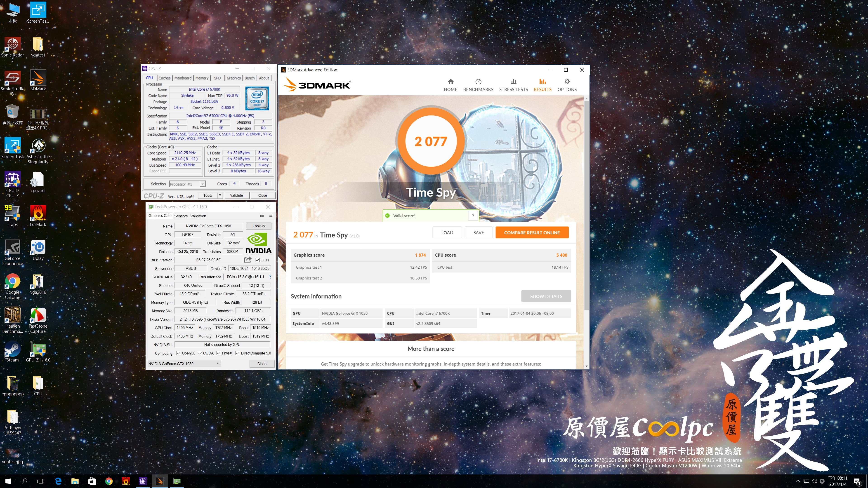Open CPUID CPU-Z desktop shortcut
868x488 pixels.
[12, 185]
